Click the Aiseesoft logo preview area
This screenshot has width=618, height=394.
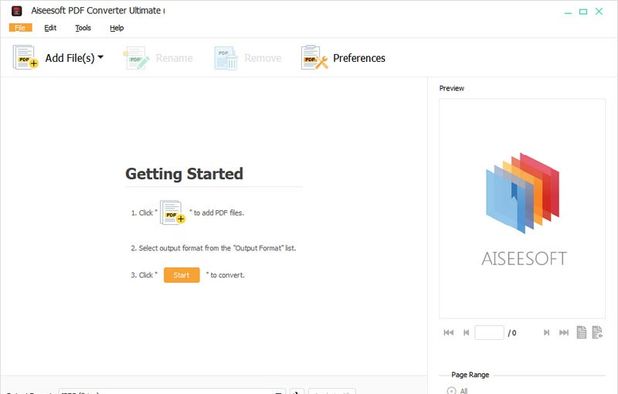tap(522, 208)
